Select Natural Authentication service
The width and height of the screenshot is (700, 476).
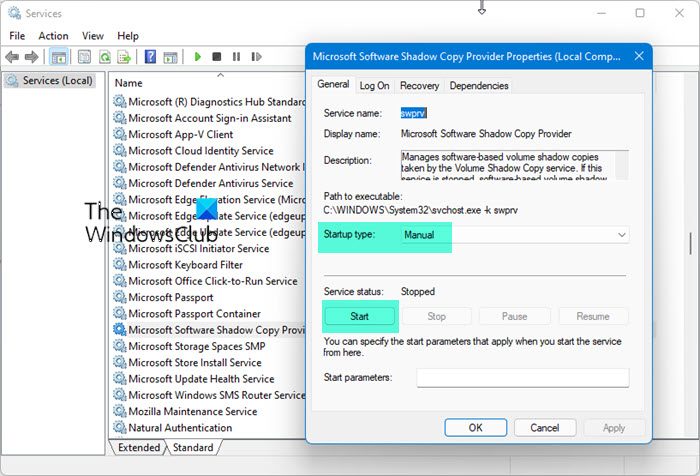pyautogui.click(x=208, y=428)
